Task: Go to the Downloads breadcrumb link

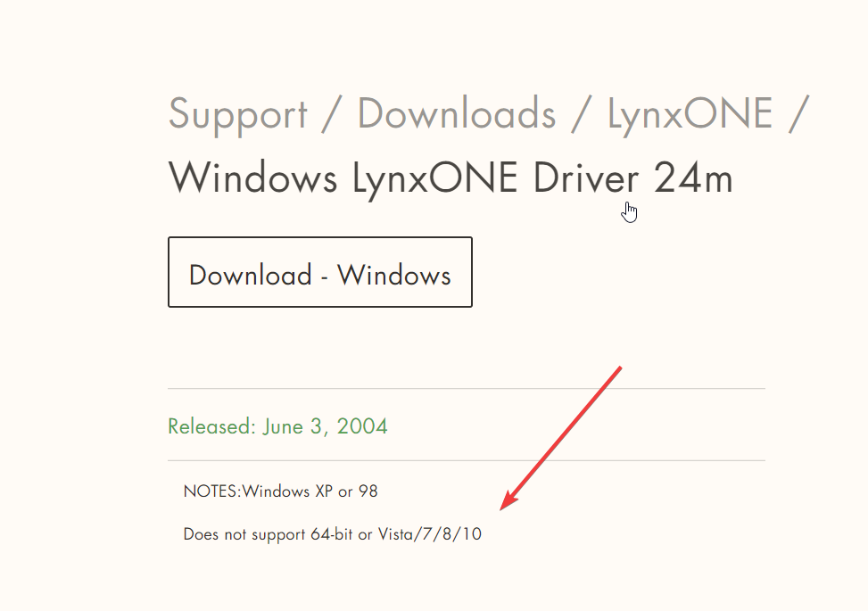Action: coord(457,113)
